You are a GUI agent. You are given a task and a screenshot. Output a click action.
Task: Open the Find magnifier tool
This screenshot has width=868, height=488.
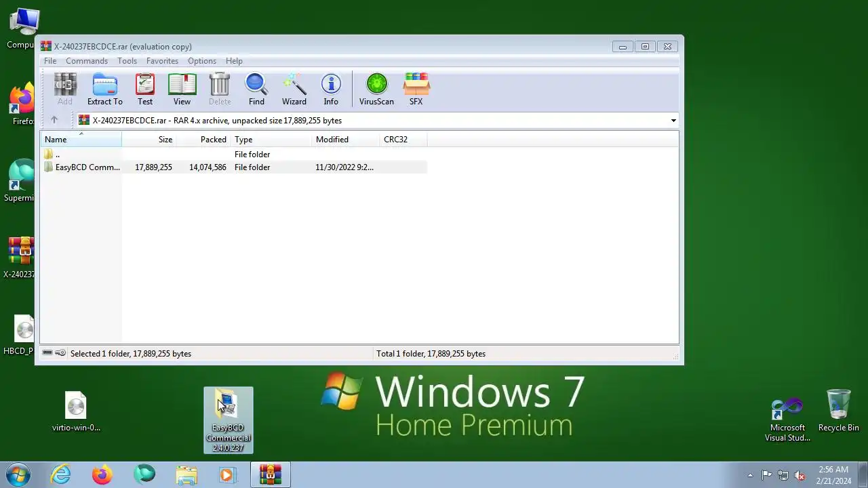pyautogui.click(x=256, y=89)
